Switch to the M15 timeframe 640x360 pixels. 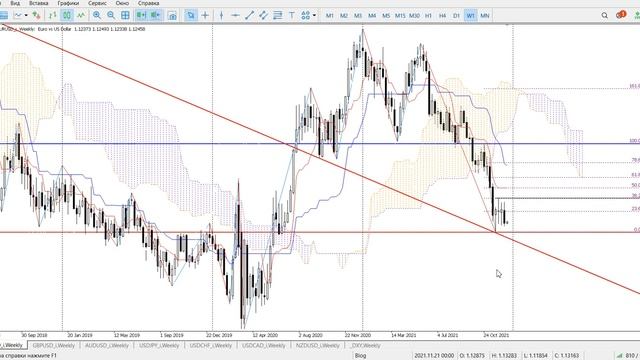[x=400, y=16]
